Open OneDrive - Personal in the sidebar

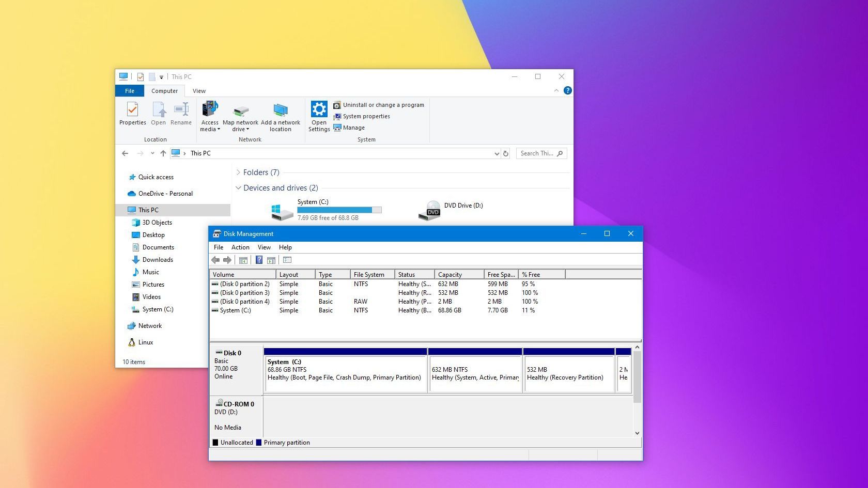160,194
